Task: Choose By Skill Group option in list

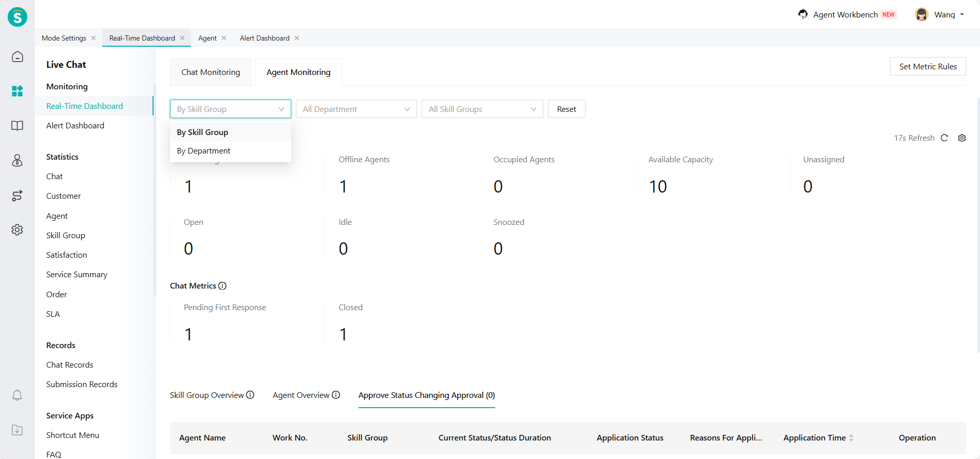Action: click(x=231, y=132)
